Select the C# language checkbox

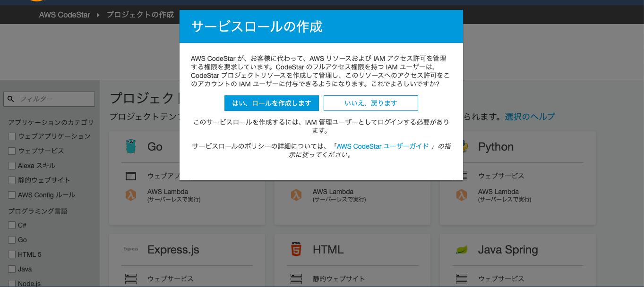pos(12,225)
